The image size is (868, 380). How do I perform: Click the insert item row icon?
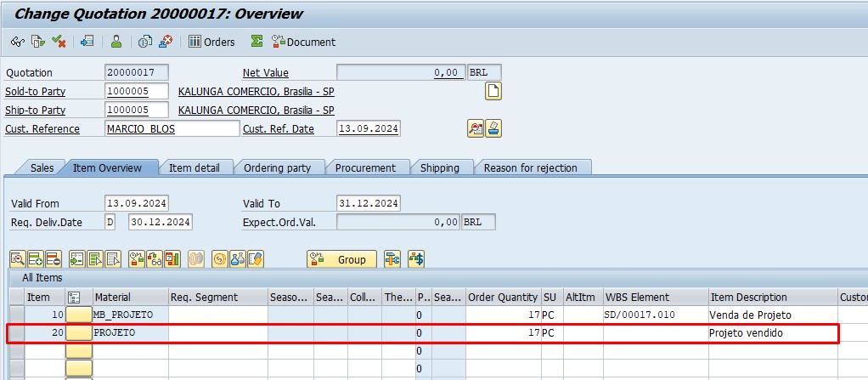36,258
